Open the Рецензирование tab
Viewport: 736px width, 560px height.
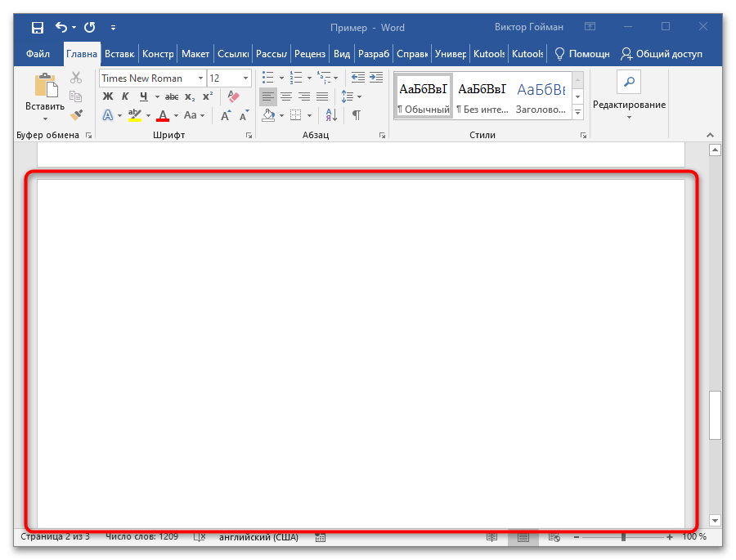coord(310,54)
